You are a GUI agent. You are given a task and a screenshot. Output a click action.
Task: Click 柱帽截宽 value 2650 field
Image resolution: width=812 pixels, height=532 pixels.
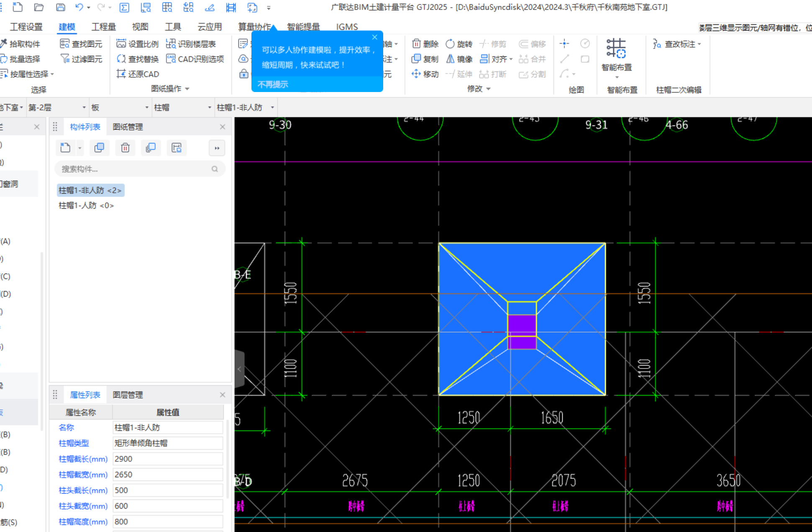168,475
